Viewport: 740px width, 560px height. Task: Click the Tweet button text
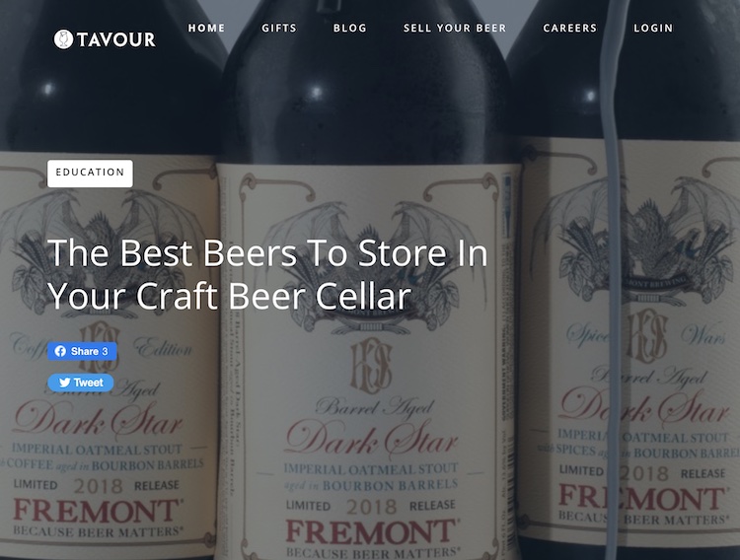tap(88, 383)
